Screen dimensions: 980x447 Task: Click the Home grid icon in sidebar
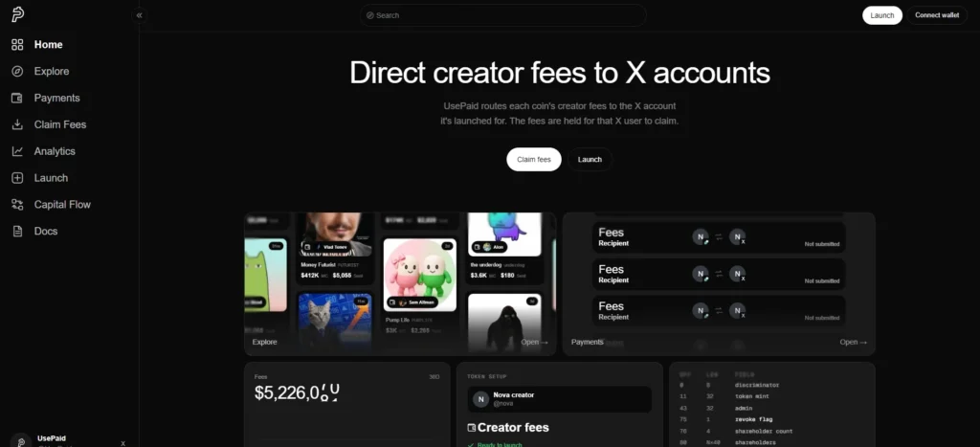click(x=17, y=44)
